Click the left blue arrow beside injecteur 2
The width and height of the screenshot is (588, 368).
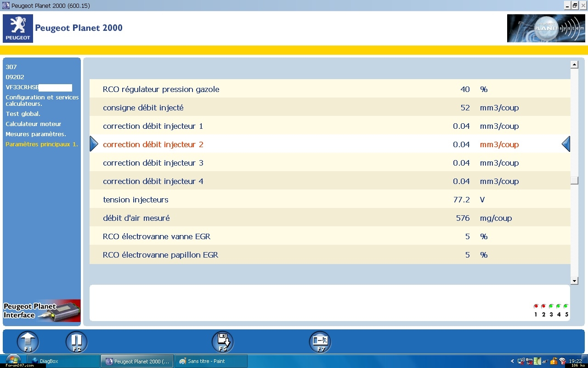click(94, 144)
